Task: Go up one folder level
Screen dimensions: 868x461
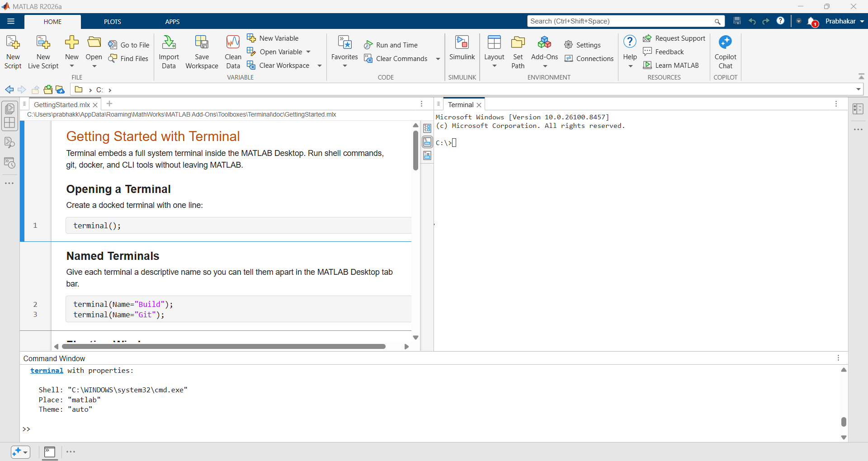Action: point(35,89)
